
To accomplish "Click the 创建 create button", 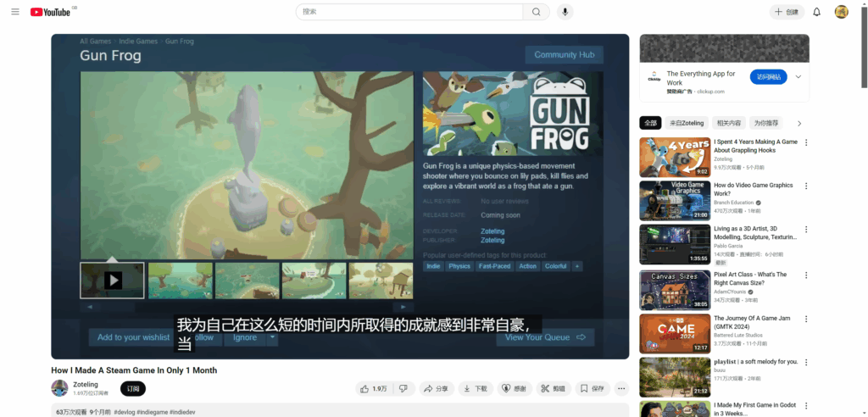I will coord(787,12).
